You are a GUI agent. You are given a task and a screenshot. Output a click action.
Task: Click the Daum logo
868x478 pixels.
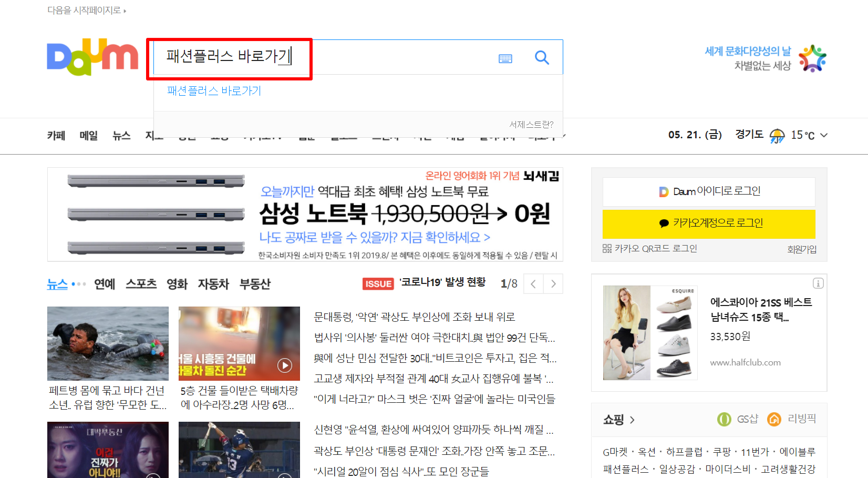pyautogui.click(x=92, y=57)
